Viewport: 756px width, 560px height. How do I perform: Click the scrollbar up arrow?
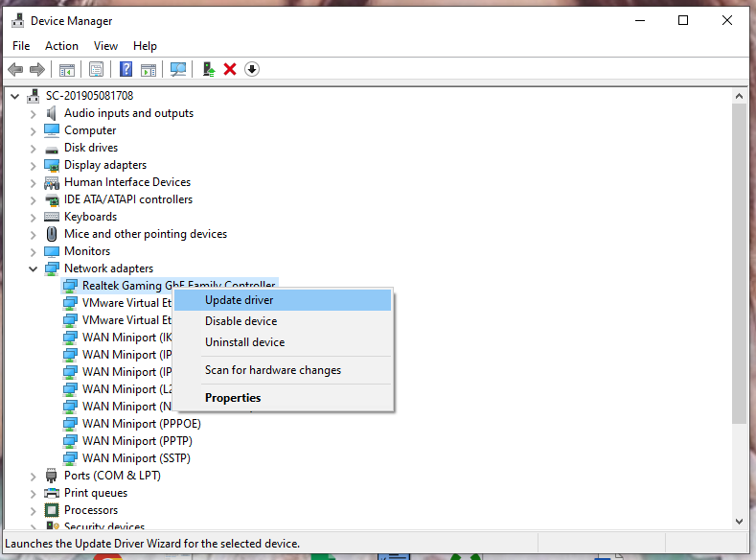[739, 97]
